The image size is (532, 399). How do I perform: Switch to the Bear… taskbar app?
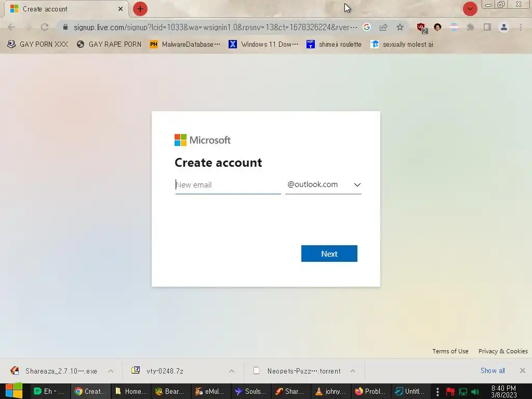tap(171, 391)
